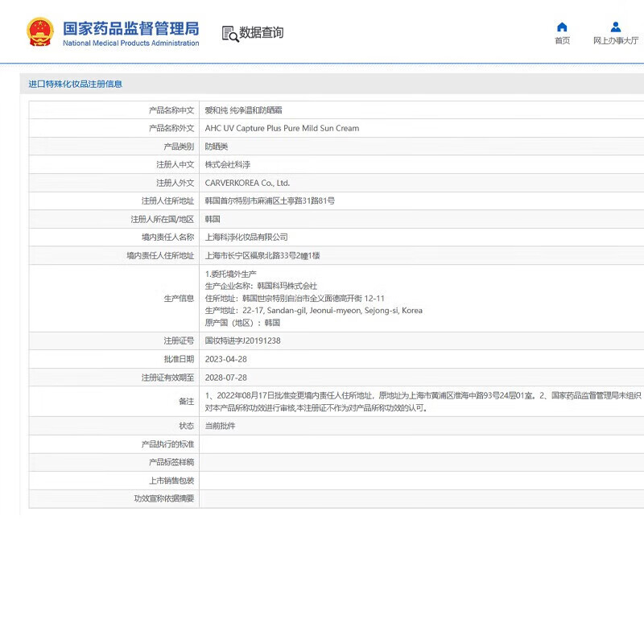This screenshot has height=644, width=644.
Task: Select the 住所地址 line ending 12-11
Action: click(x=295, y=298)
